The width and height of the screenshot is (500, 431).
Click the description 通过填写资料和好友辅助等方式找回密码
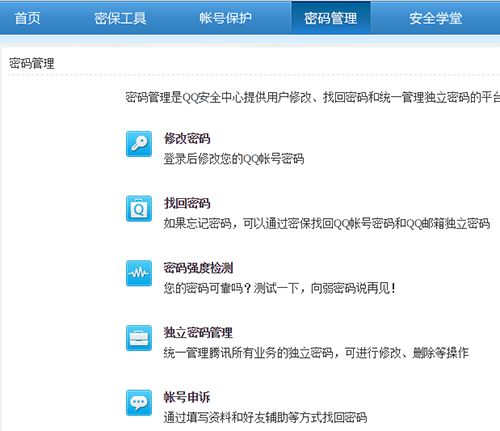pos(265,417)
